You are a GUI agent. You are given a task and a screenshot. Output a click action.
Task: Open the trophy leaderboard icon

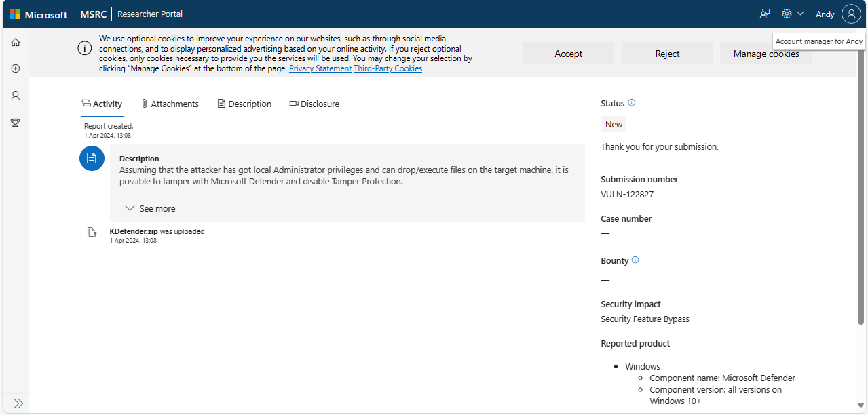(x=16, y=123)
